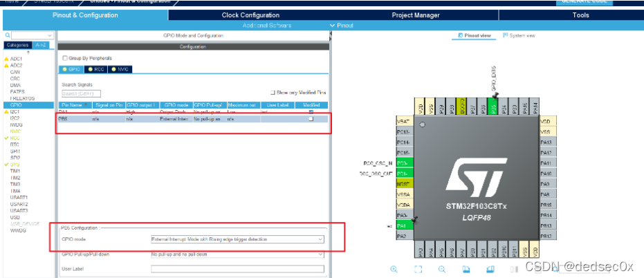644x278 pixels.
Task: Open the Tools tab
Action: point(581,15)
